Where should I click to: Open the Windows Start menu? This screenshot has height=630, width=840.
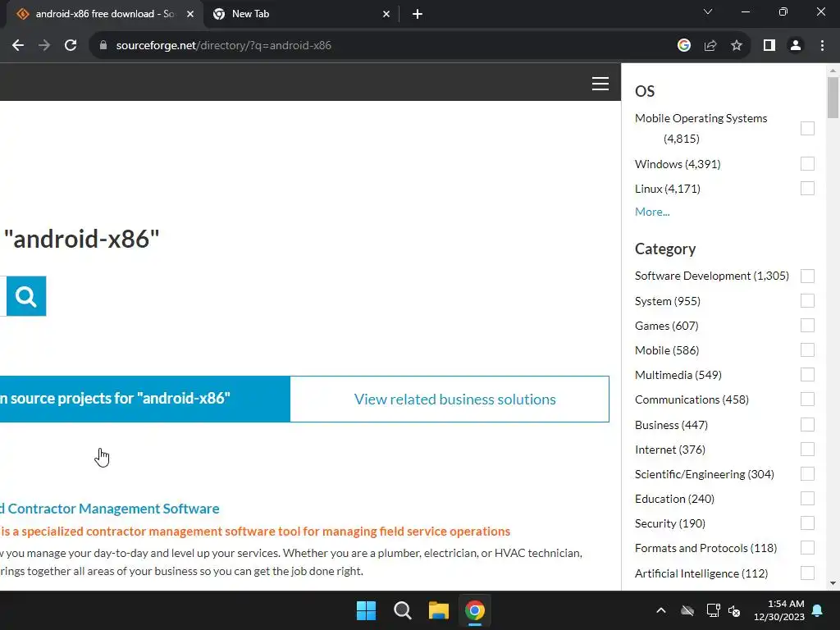pos(367,610)
